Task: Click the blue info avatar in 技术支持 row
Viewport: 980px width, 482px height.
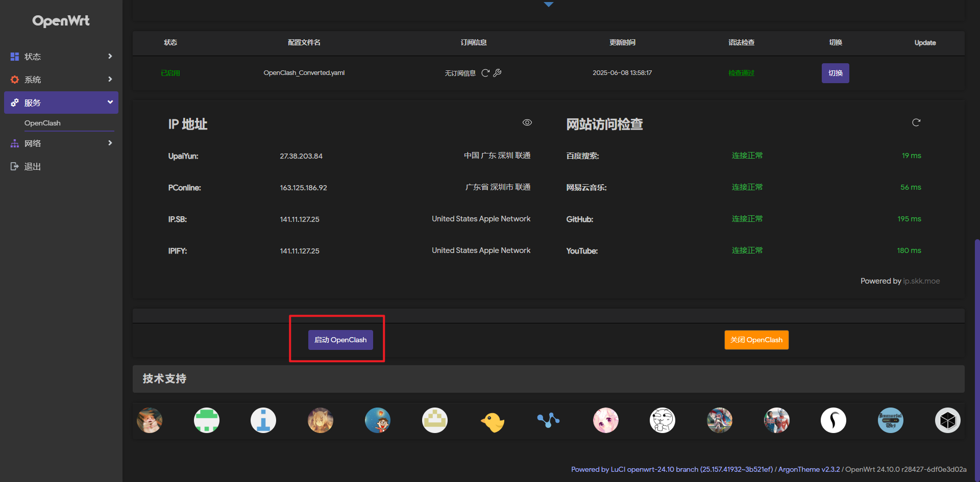Action: pos(263,420)
